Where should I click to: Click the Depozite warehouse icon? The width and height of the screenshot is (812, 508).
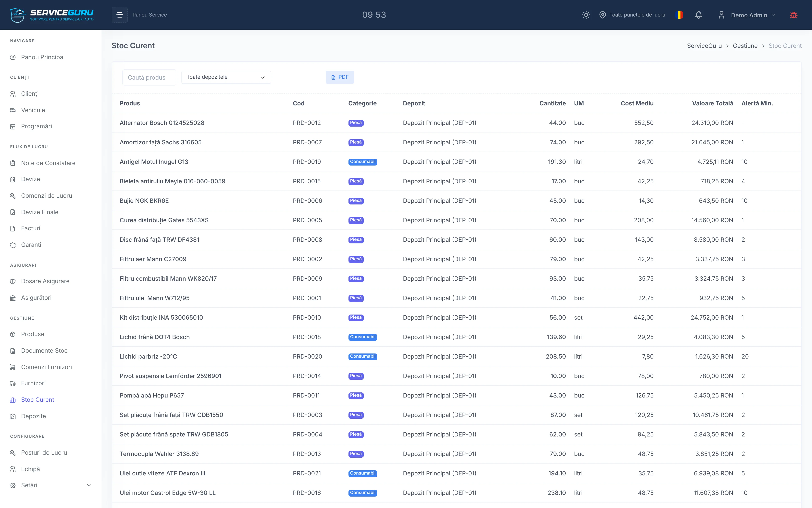coord(13,416)
